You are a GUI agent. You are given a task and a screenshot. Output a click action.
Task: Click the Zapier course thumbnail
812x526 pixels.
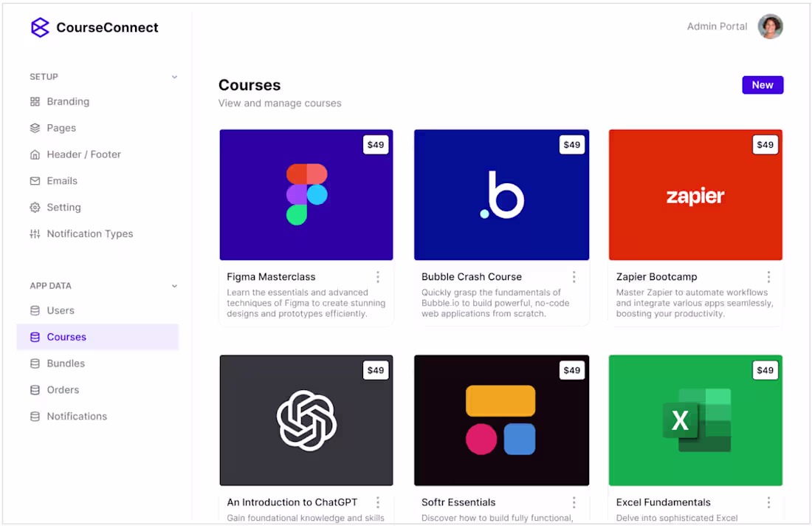(695, 195)
